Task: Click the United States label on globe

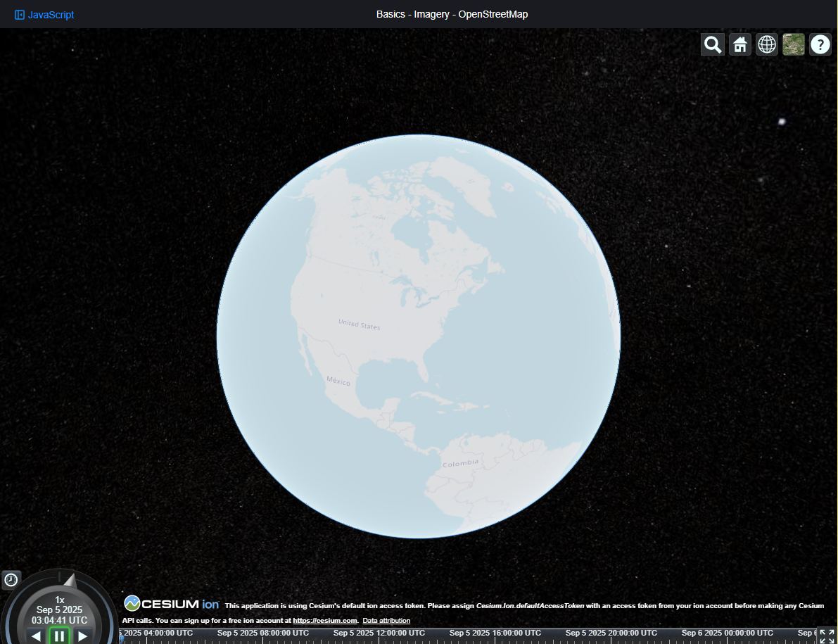Action: [x=359, y=324]
